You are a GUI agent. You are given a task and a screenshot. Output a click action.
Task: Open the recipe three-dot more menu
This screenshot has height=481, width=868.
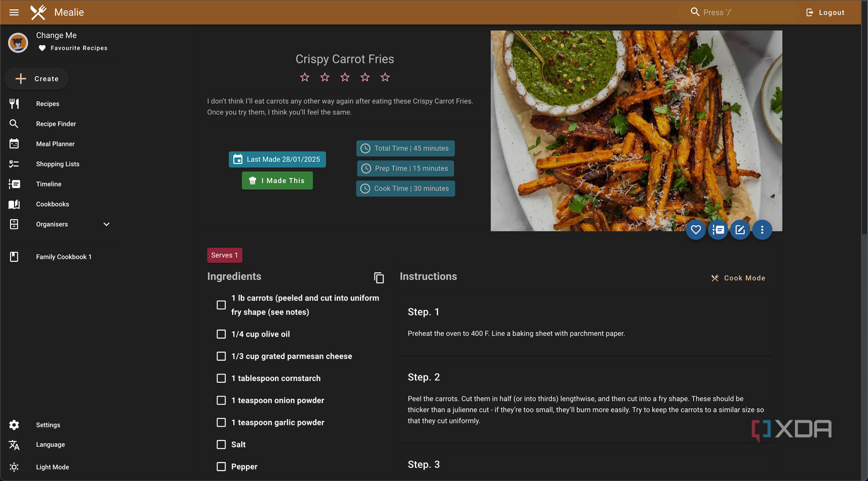click(762, 230)
